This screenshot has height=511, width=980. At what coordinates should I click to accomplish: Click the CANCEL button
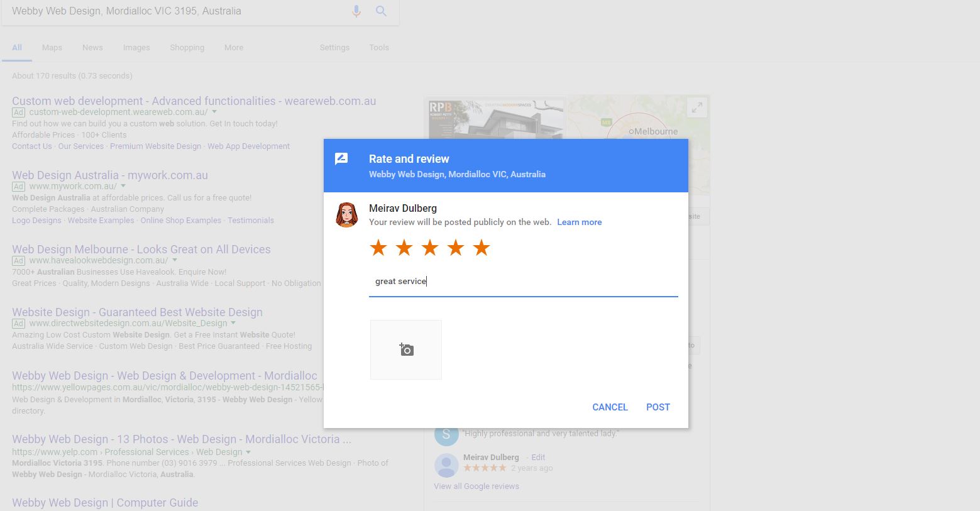(610, 407)
